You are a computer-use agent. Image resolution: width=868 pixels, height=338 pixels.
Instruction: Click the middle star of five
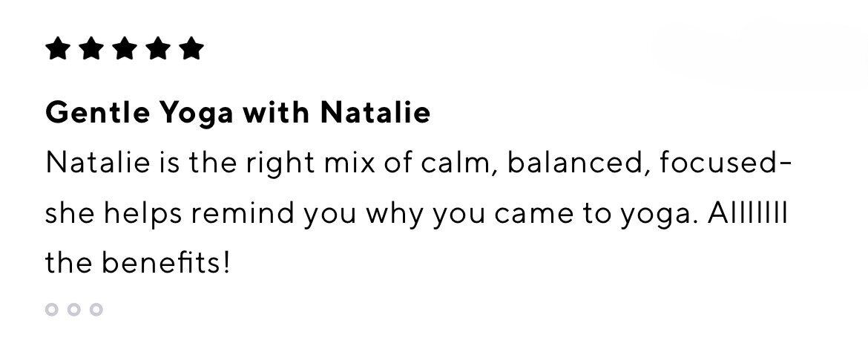point(125,48)
